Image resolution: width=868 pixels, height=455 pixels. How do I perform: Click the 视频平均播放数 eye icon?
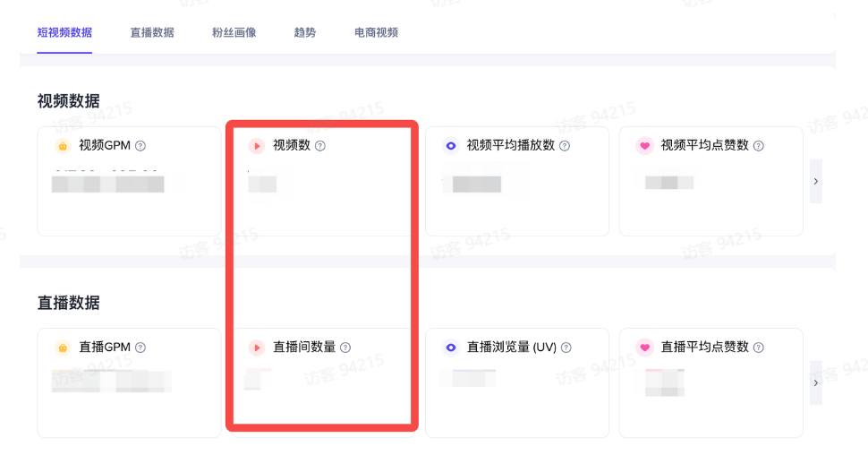[451, 146]
